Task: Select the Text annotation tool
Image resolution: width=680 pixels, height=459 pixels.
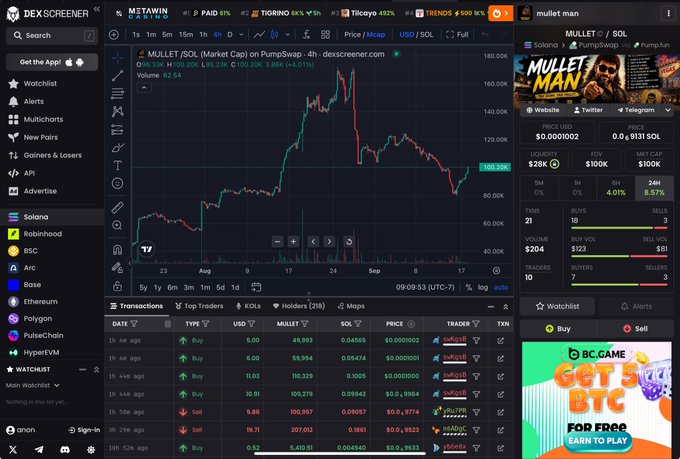Action: [x=118, y=165]
